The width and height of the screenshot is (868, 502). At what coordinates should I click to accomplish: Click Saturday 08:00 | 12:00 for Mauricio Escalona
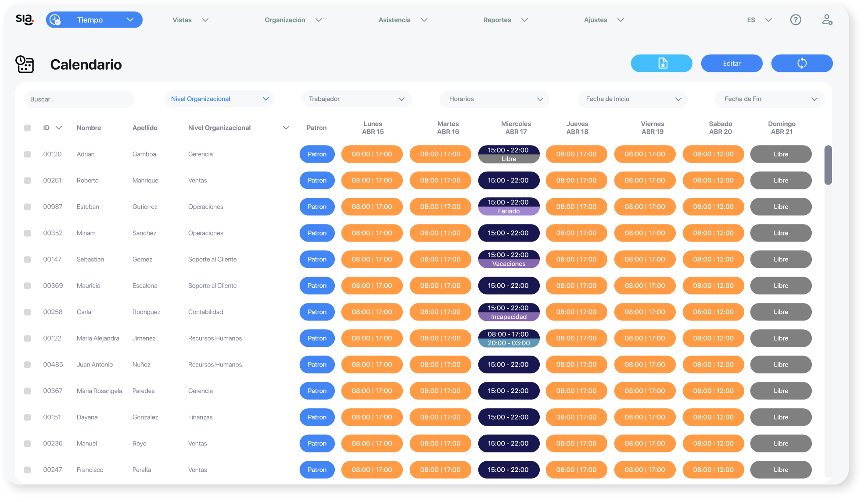pos(714,286)
